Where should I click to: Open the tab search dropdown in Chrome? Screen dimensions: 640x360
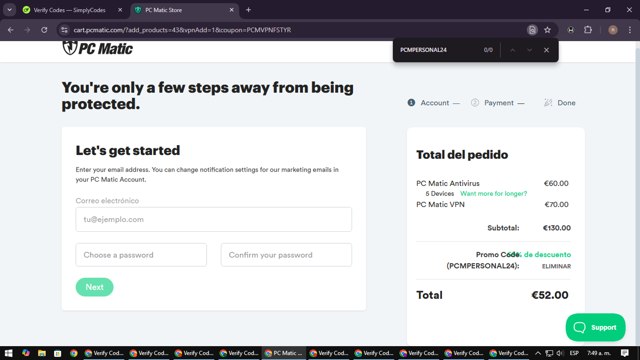(9, 10)
